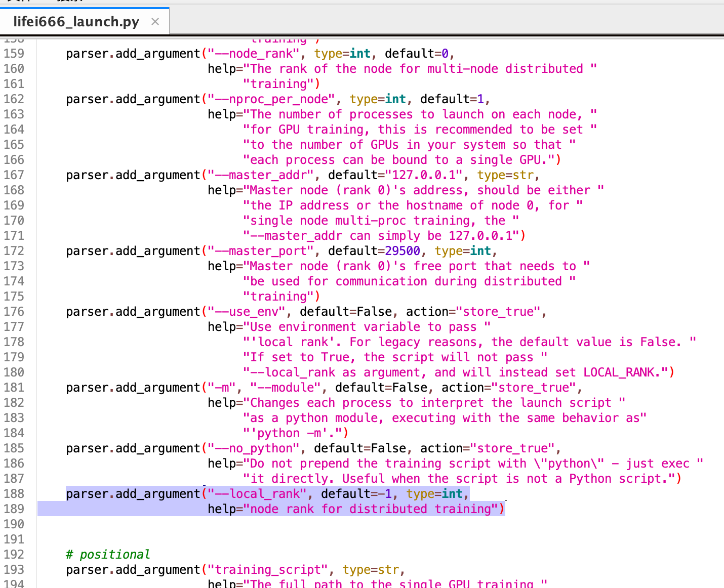724x588 pixels.
Task: Click "it directly. Useful when" help line
Action: (459, 479)
